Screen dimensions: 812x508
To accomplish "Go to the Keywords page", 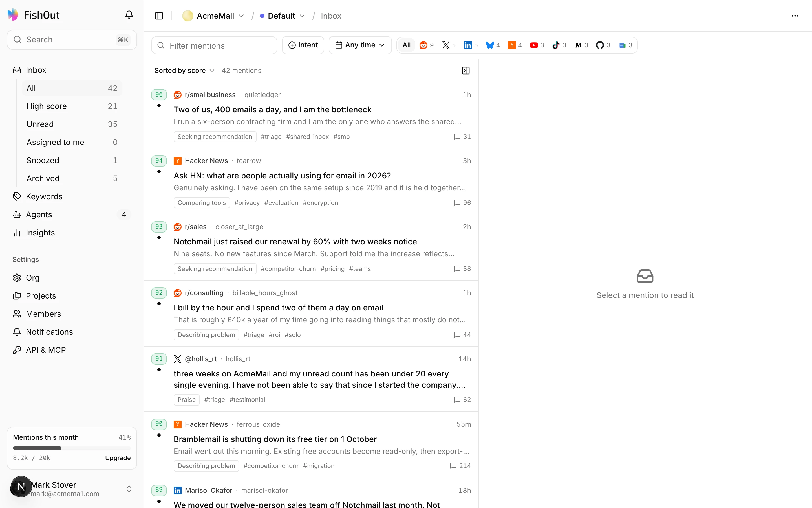I will [x=72, y=196].
